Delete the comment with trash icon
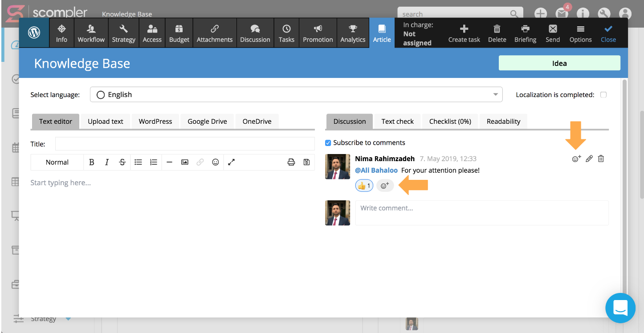This screenshot has height=333, width=644. tap(601, 159)
